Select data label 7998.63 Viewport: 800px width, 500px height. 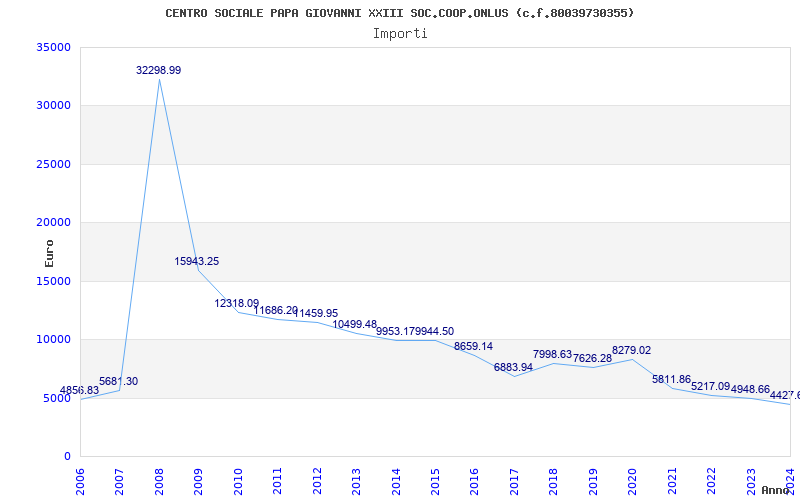tap(553, 354)
